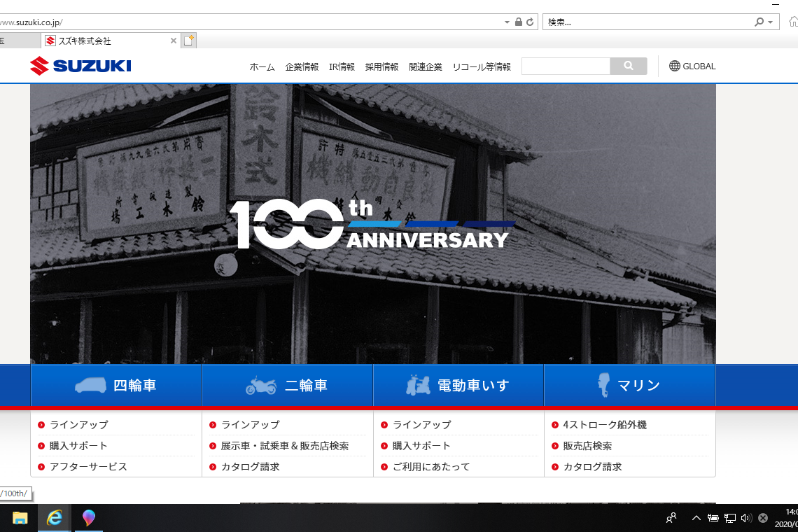The height and width of the screenshot is (532, 798).
Task: Click the car icon beside 四輪車
Action: [90, 386]
